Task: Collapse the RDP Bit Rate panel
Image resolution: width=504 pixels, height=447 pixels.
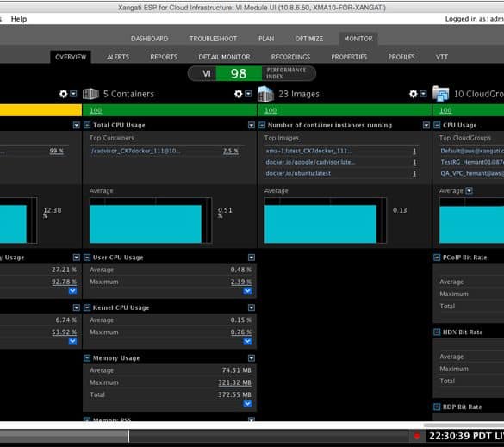Action: pyautogui.click(x=437, y=407)
